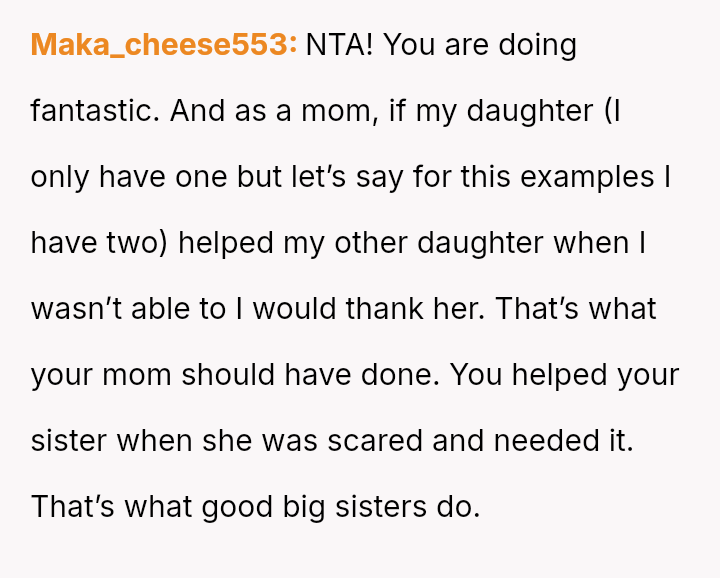720x578 pixels.
Task: Click the word "only" in the comment
Action: tap(61, 177)
